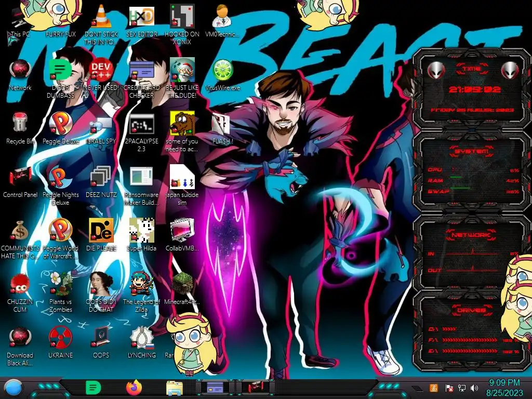Open CollabVMB... monitor icon
This screenshot has height=399, width=532.
(182, 231)
